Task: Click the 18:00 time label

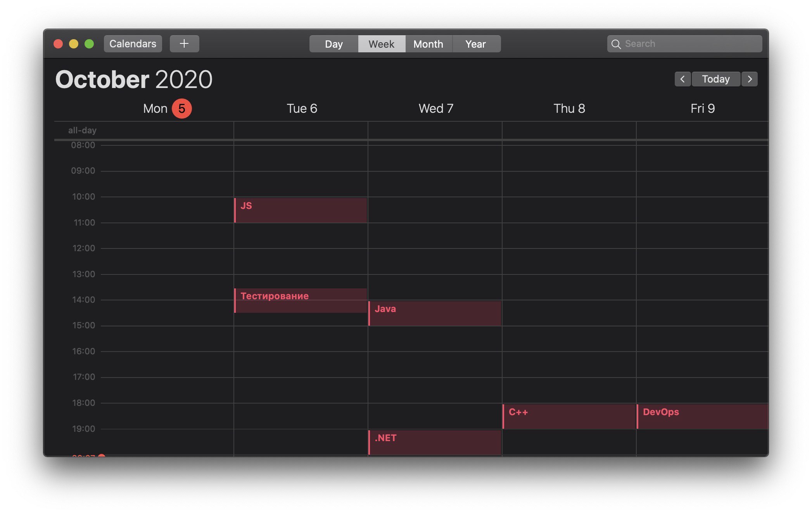Action: (84, 403)
